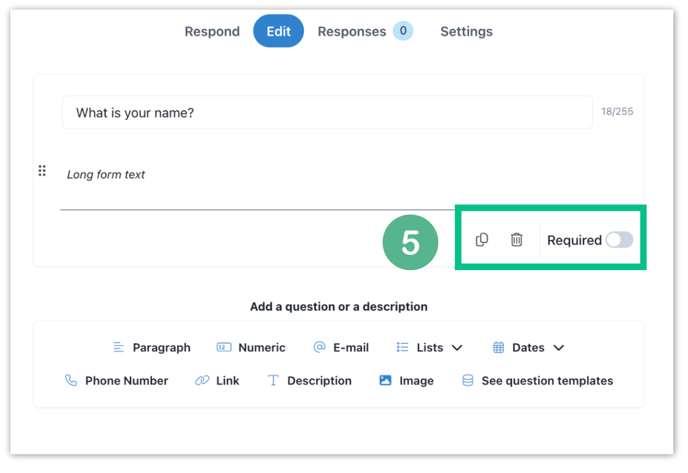Add a Numeric question
The image size is (688, 473).
pos(251,348)
